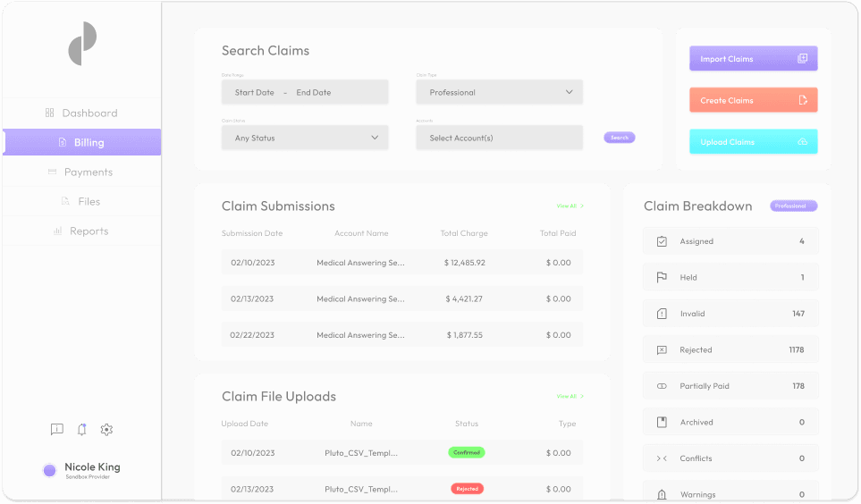The image size is (861, 504).
Task: Click the Partially Paid pill icon
Action: (662, 386)
